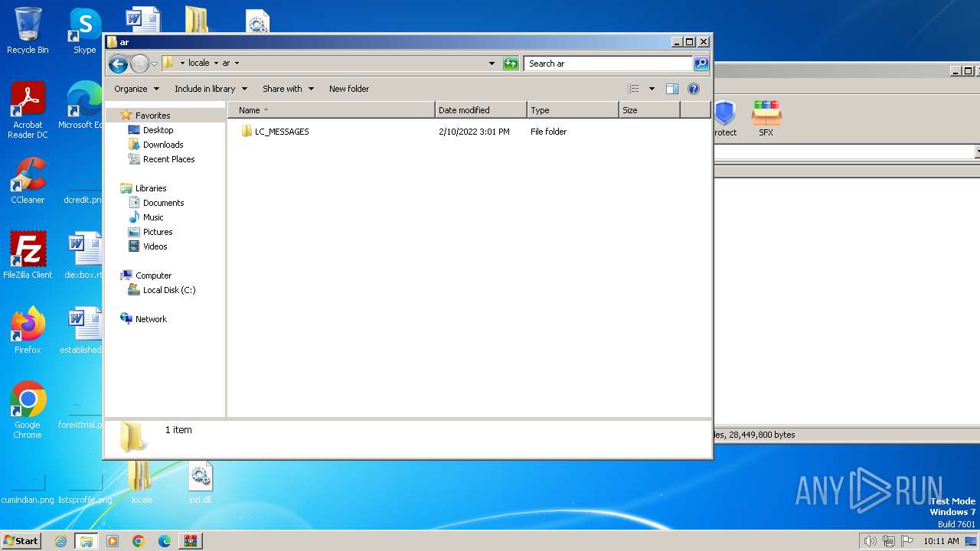Screen dimensions: 980x551
Task: Open the 'Share with' menu
Action: 288,89
